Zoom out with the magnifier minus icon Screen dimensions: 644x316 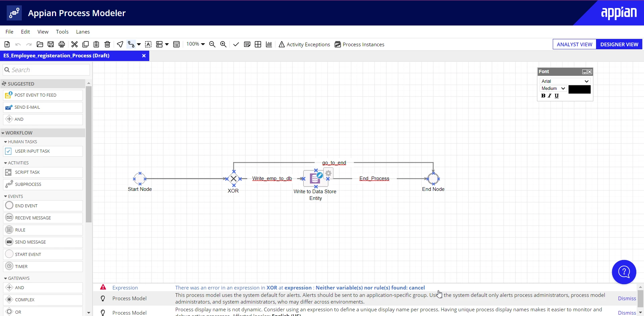tap(212, 44)
